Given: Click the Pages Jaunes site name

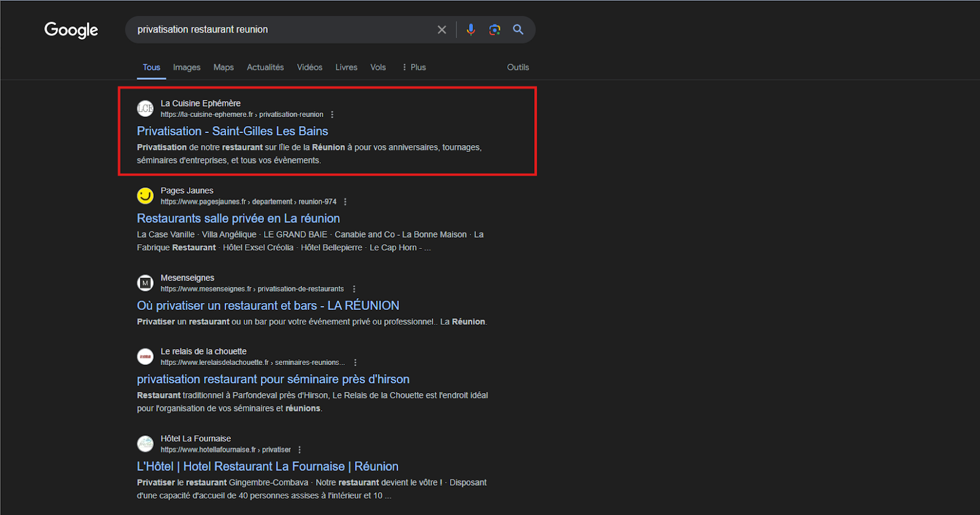Looking at the screenshot, I should (187, 190).
